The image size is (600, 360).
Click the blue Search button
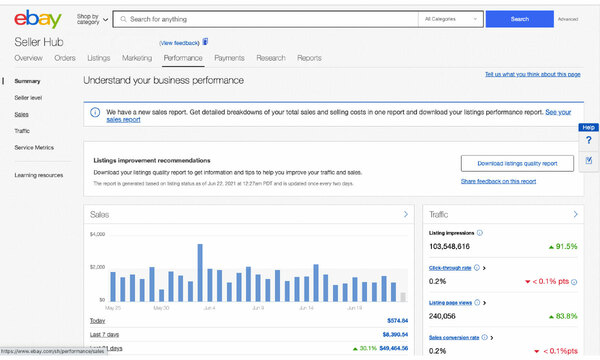point(520,19)
